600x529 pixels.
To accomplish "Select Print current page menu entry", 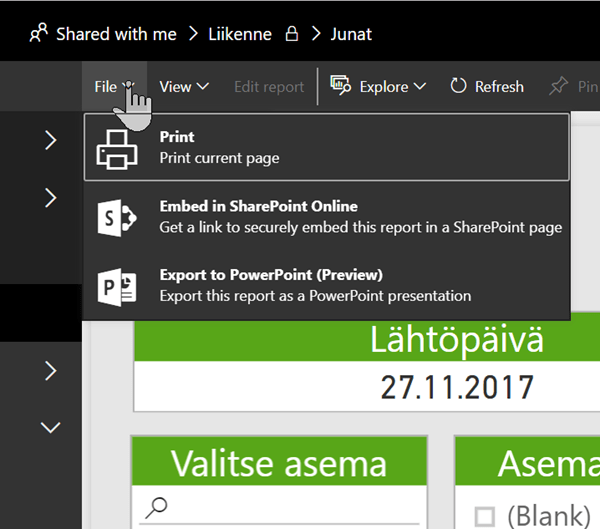I will coord(326,147).
